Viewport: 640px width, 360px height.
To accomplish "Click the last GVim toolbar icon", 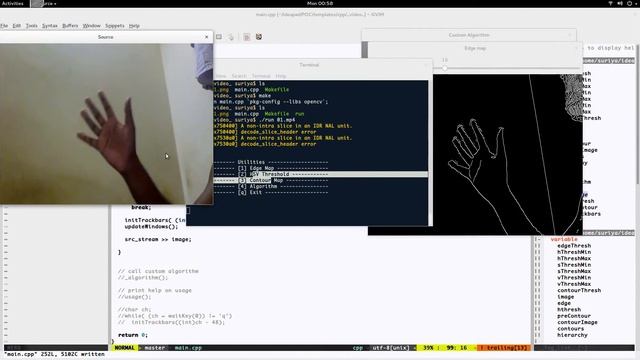I will (x=259, y=37).
